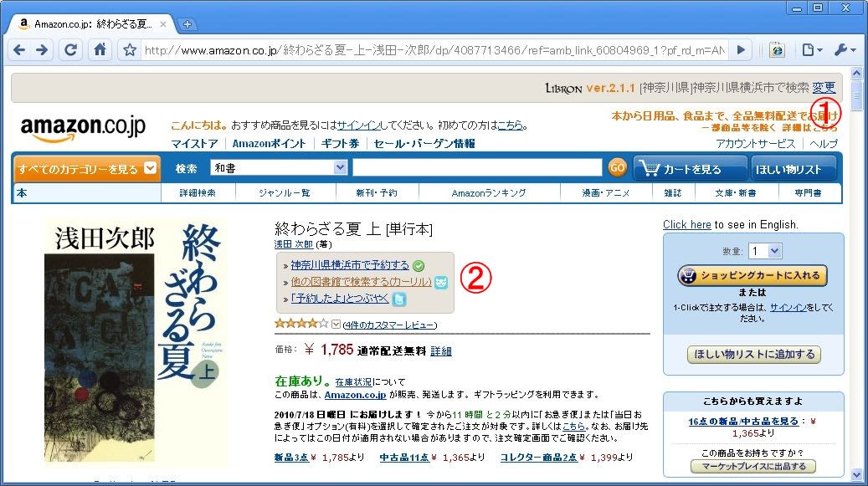Expand the star rating breakdown arrow

(x=336, y=325)
